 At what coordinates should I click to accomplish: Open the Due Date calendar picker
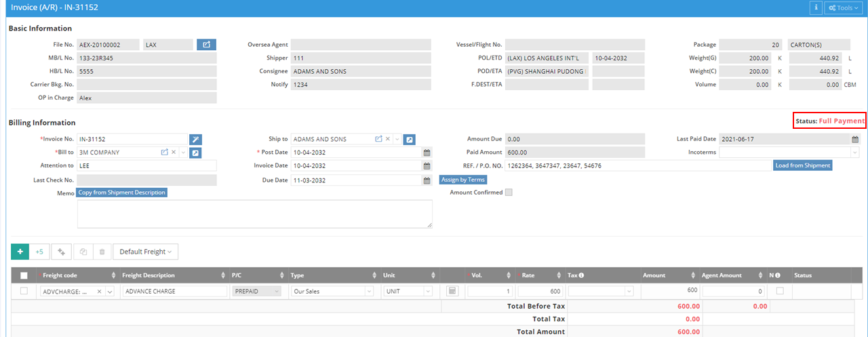point(427,180)
